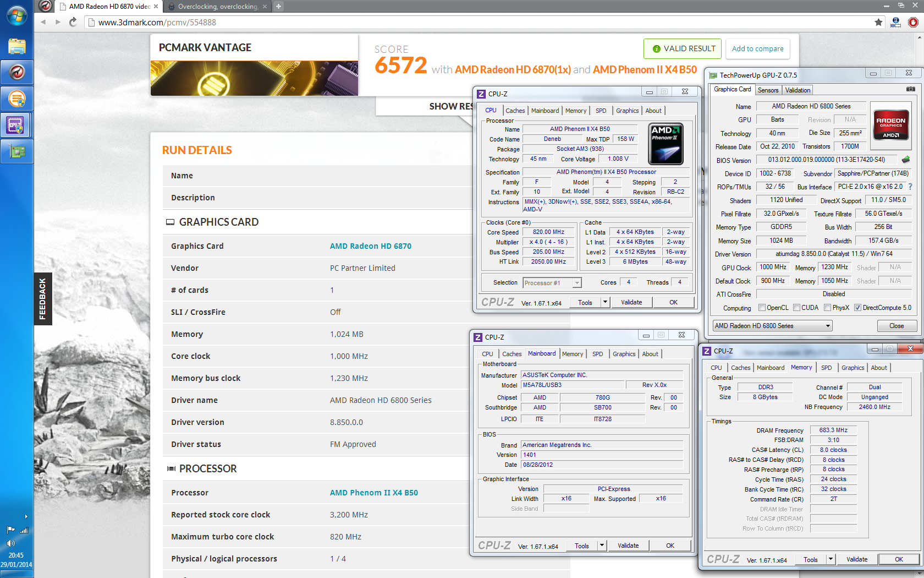Click the Windows Start orb
Screen dimensions: 924x578
16,15
